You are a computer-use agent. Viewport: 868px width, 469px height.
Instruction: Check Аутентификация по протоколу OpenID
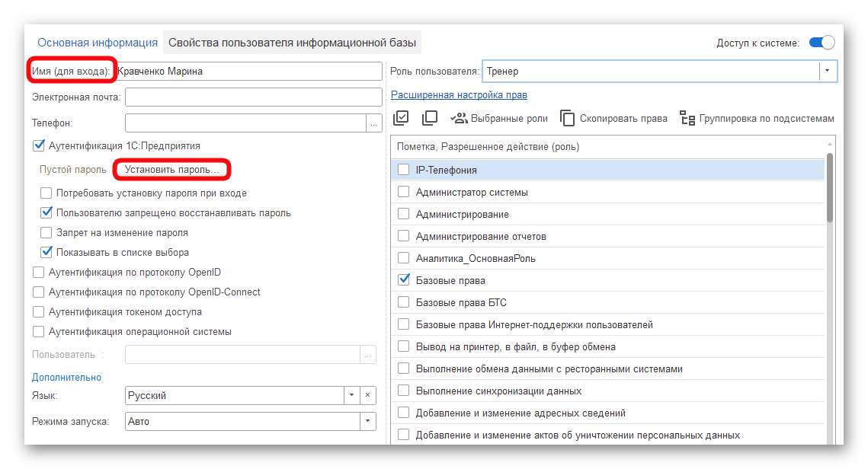pos(39,273)
